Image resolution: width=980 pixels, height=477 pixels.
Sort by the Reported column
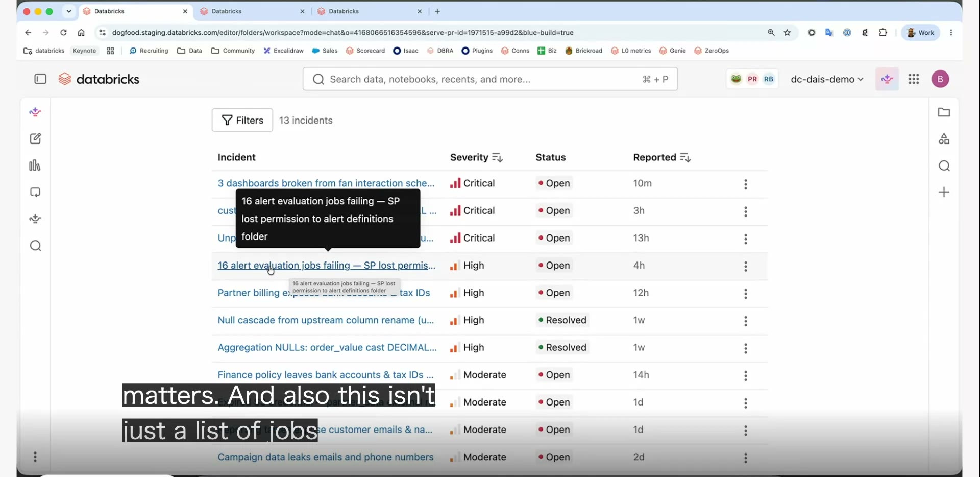click(x=662, y=158)
